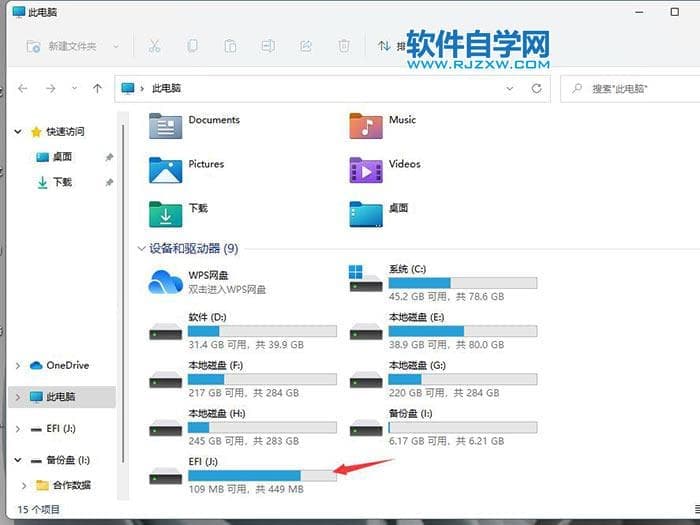The width and height of the screenshot is (700, 525).
Task: Navigate back using the back arrow
Action: (23, 88)
